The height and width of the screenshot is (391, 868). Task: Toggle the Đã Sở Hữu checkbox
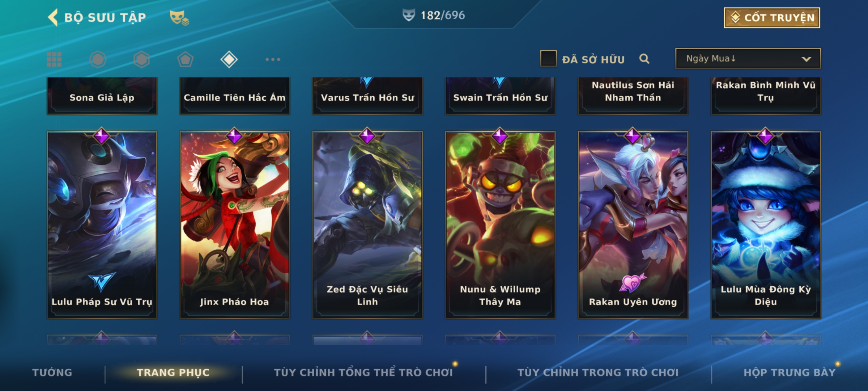[x=548, y=59]
